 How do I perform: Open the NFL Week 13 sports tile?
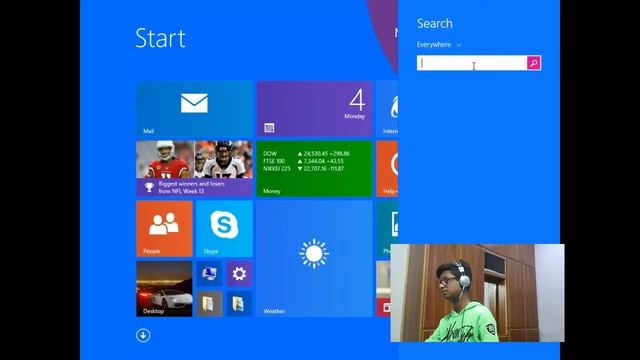[x=194, y=169]
